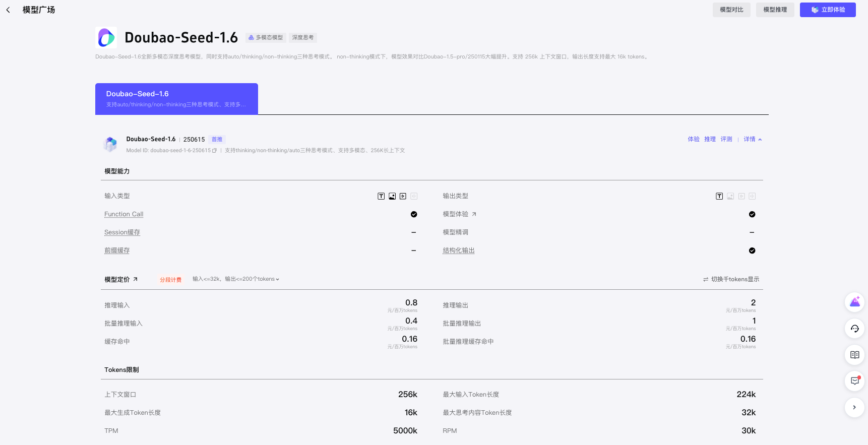Click the 模型体验 supported checkmark
The image size is (868, 445).
[x=752, y=214]
